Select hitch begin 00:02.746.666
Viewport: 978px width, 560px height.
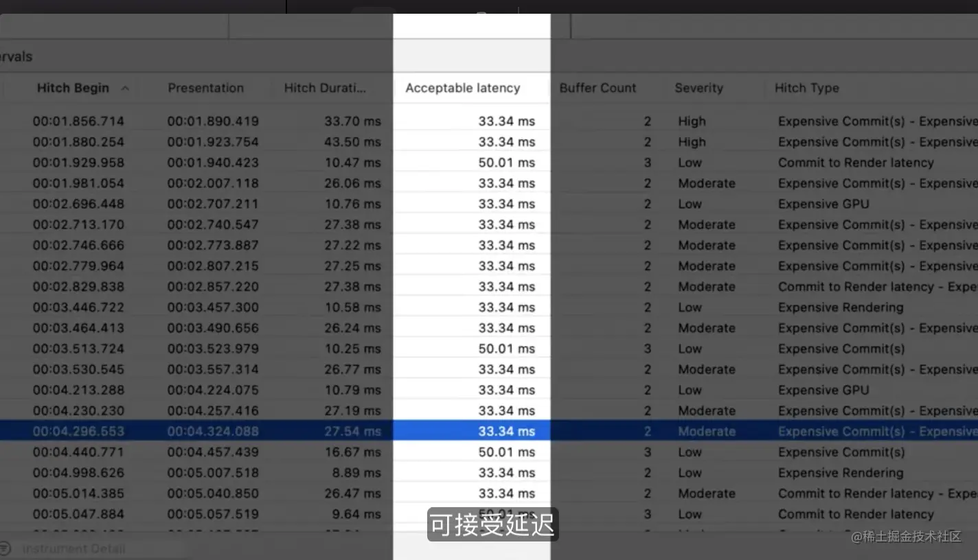point(78,245)
